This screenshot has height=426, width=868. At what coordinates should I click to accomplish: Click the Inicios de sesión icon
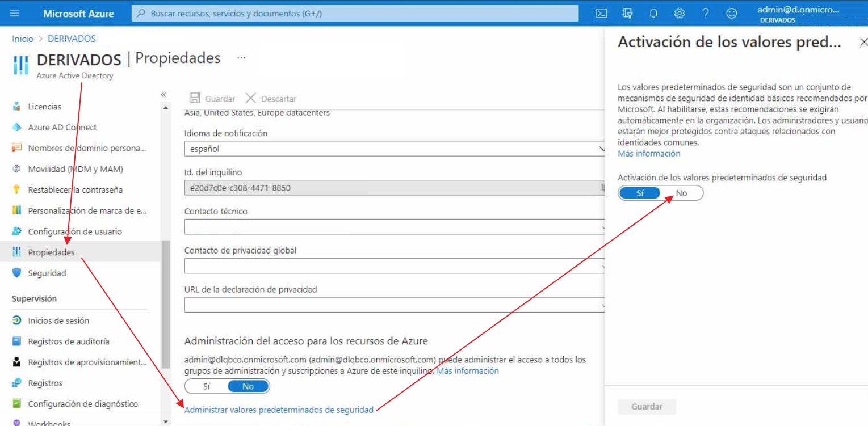click(16, 320)
